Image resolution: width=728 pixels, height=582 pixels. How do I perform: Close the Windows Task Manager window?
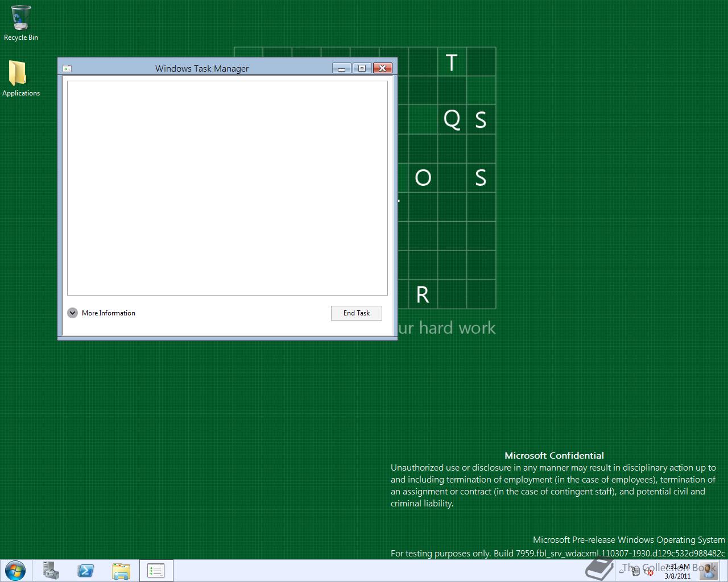[x=383, y=68]
